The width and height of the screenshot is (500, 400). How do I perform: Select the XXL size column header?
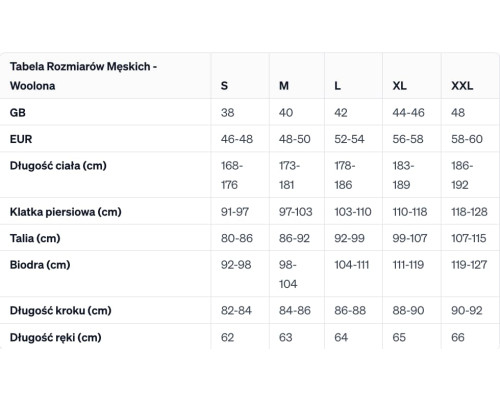462,86
